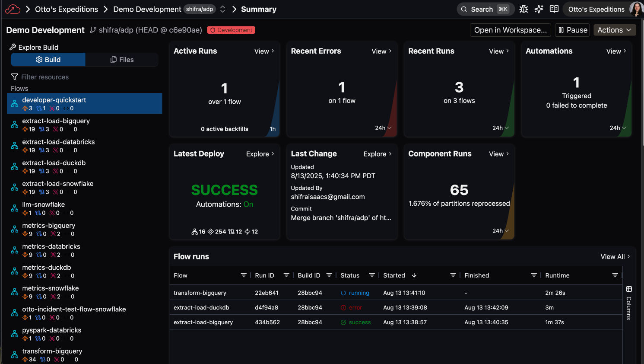Click the Flow column filter icon
Image resolution: width=644 pixels, height=364 pixels.
(244, 275)
